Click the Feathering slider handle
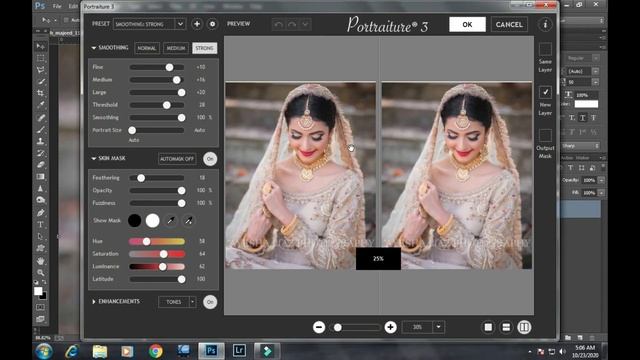 click(x=141, y=178)
